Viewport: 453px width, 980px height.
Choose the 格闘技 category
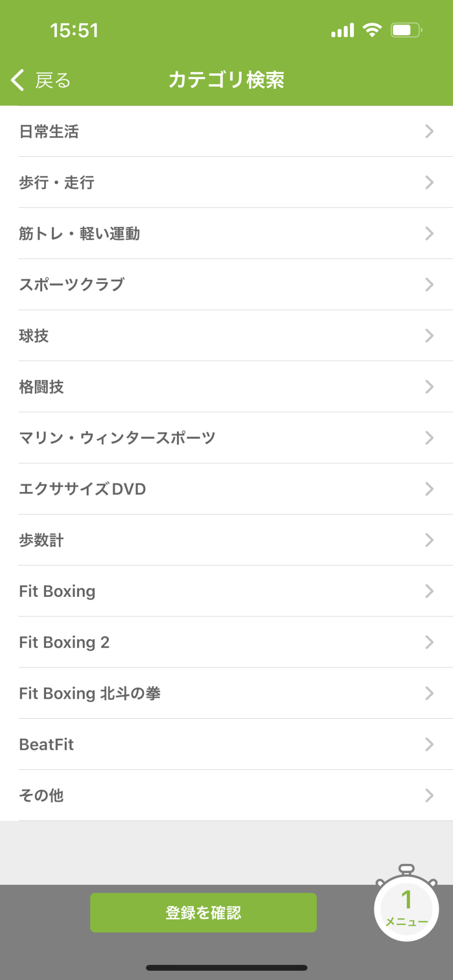pos(226,387)
